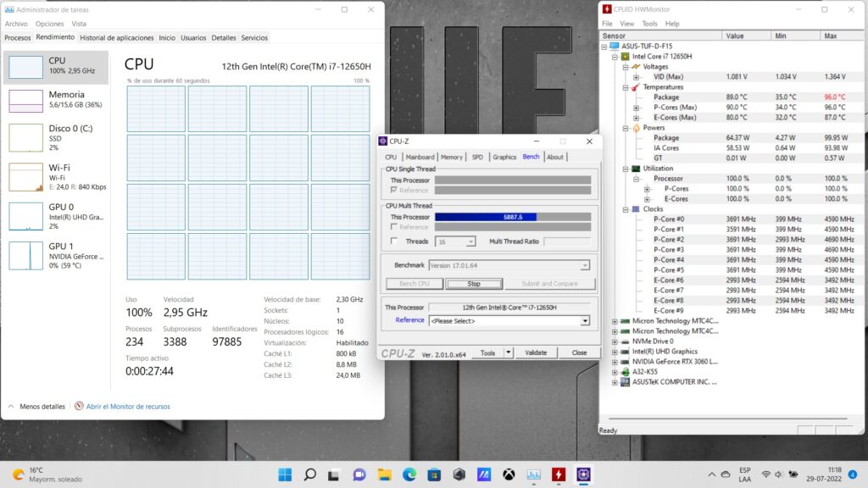Screen dimensions: 868x488
Task: Open the Tools button in CPU-Z
Action: tap(487, 352)
